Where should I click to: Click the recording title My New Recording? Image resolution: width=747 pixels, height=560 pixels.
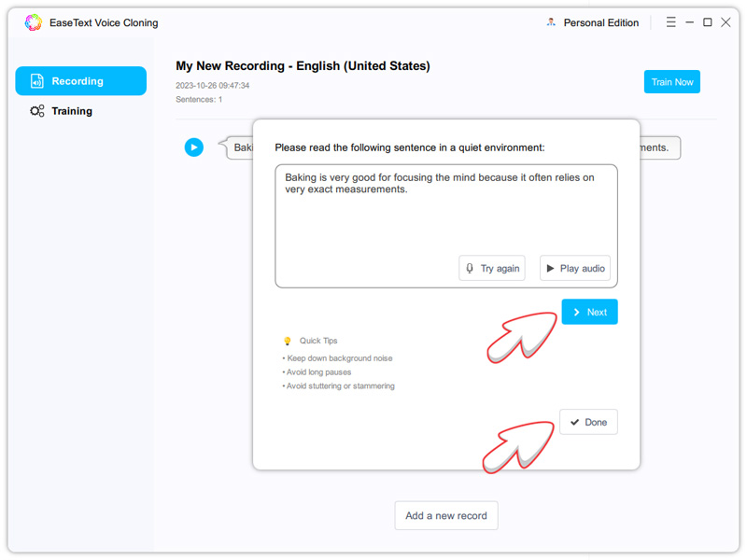coord(303,65)
